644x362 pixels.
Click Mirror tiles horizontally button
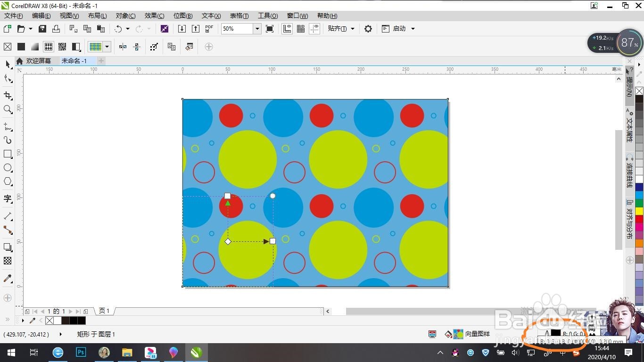123,47
